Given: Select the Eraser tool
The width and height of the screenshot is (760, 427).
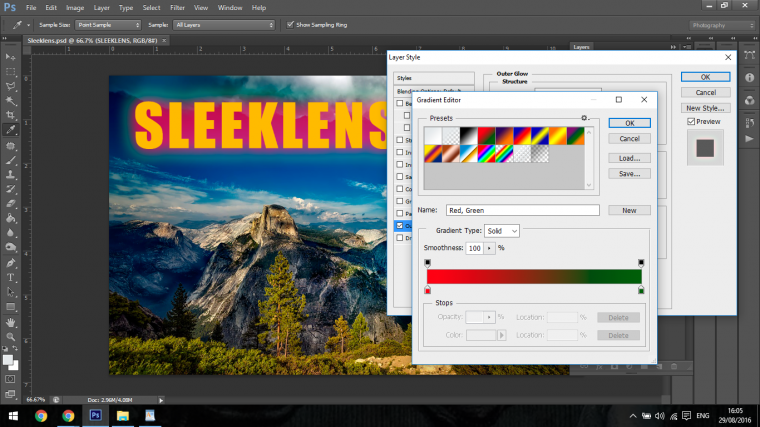Looking at the screenshot, I should (10, 204).
